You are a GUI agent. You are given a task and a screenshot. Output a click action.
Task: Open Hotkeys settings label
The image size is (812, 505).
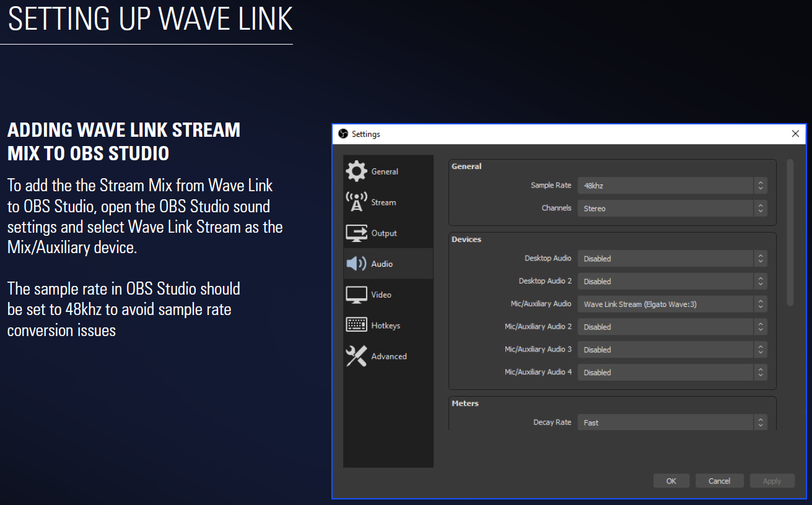point(386,326)
